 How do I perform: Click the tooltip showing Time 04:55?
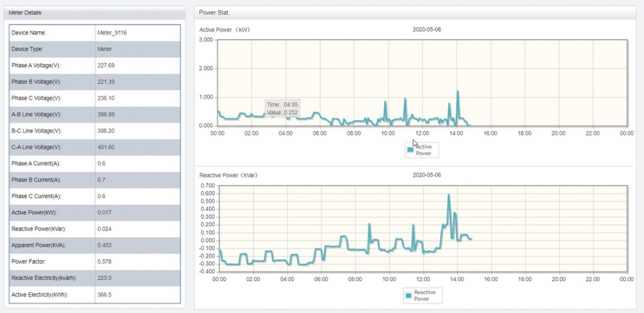click(282, 108)
